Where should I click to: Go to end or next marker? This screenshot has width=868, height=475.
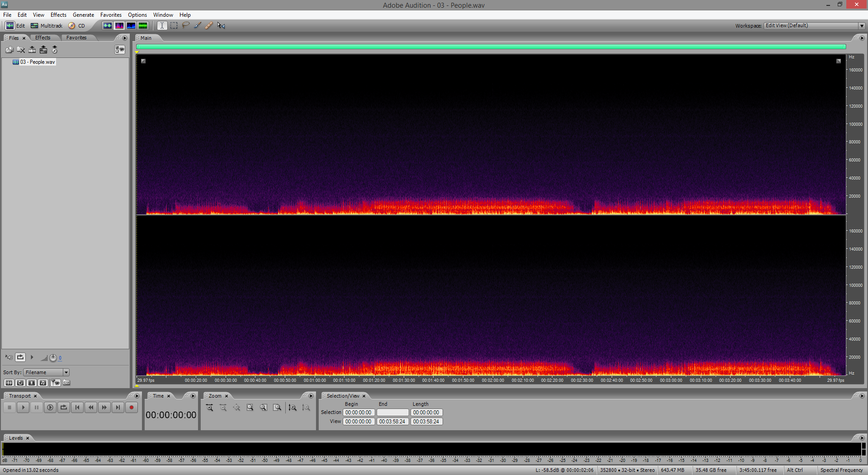(118, 408)
